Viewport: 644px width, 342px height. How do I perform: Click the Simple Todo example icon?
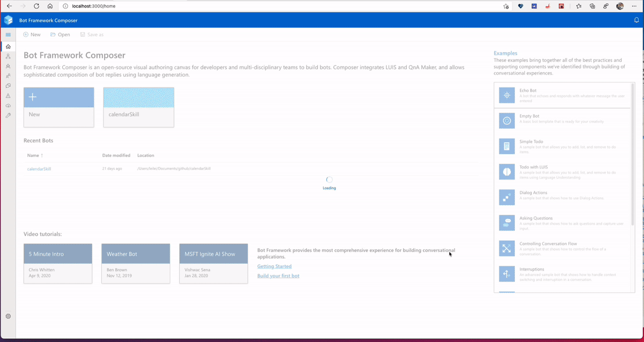pyautogui.click(x=507, y=147)
